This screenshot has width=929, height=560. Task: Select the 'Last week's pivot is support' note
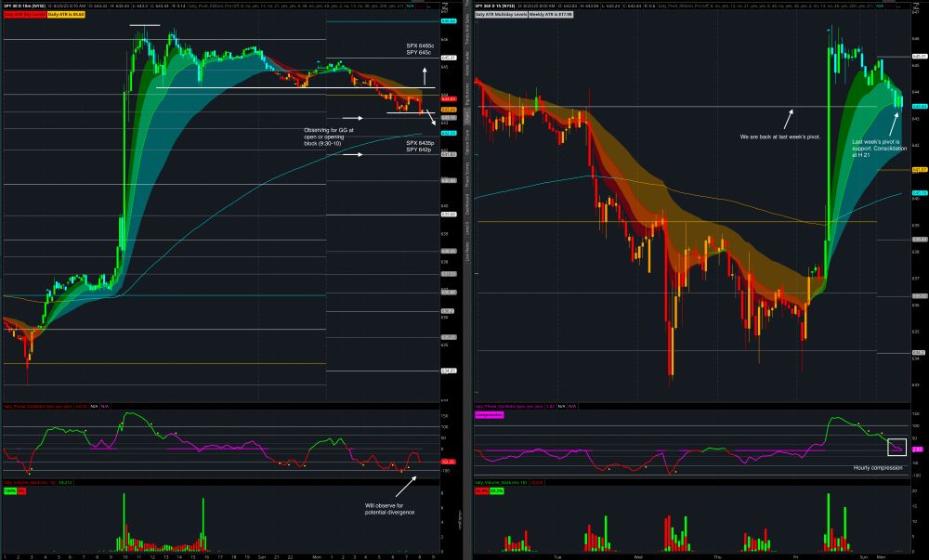click(x=879, y=148)
